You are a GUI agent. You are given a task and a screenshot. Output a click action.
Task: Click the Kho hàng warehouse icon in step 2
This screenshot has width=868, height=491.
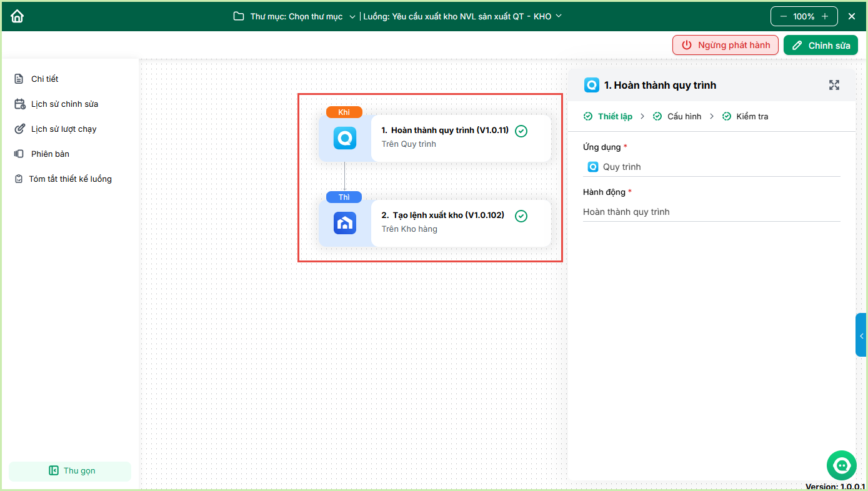(344, 223)
